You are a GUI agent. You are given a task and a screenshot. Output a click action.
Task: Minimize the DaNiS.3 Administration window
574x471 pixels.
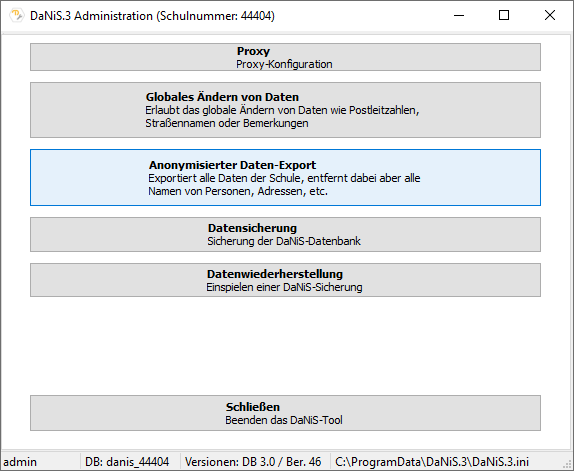[459, 15]
